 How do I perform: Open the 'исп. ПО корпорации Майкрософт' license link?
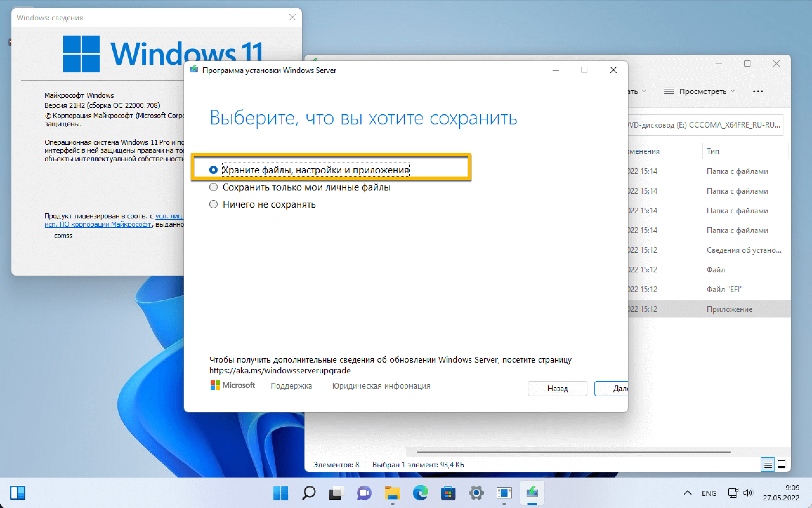(x=98, y=224)
